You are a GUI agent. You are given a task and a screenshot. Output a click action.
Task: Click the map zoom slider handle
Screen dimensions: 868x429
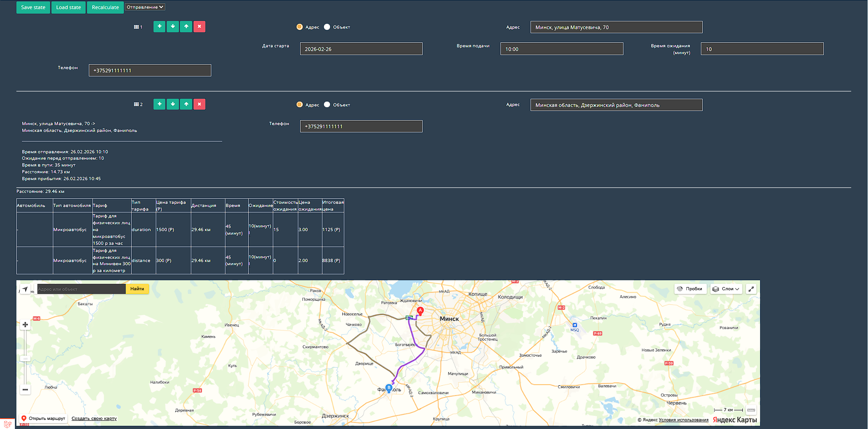tap(26, 358)
